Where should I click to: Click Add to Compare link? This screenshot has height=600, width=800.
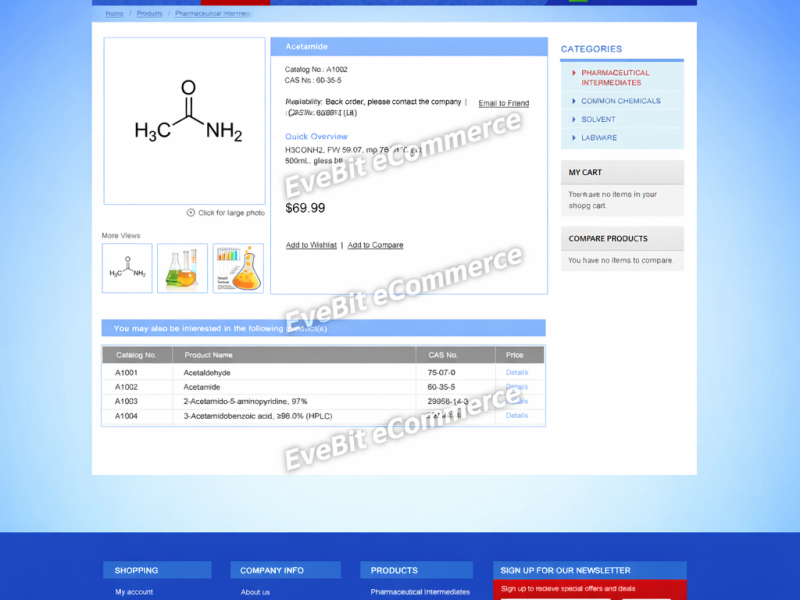[x=375, y=245]
